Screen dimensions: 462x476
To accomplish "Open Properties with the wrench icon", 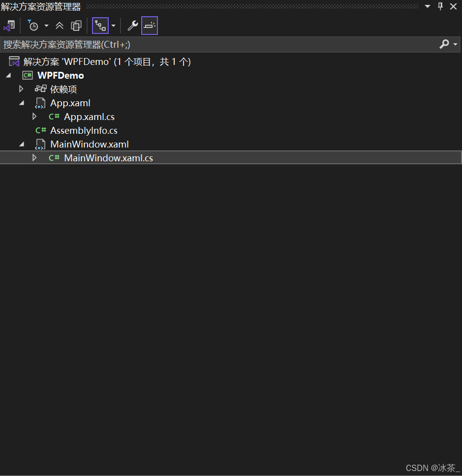I will pos(133,26).
